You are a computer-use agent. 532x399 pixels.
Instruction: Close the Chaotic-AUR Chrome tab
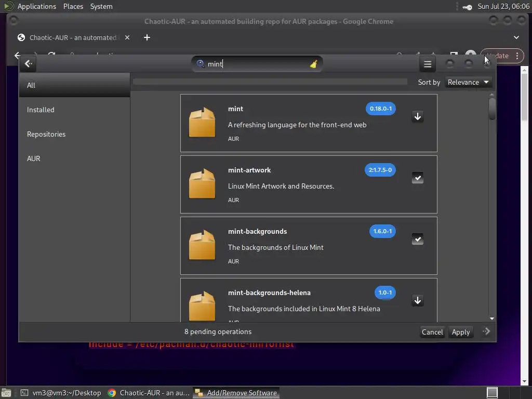click(127, 37)
